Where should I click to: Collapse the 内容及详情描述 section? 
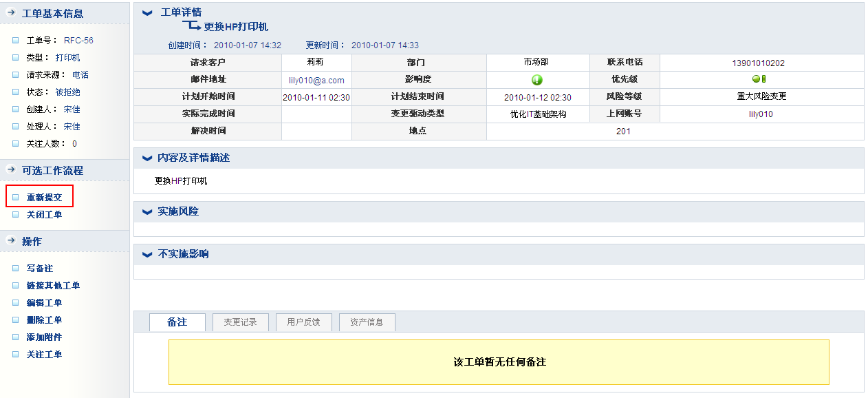[147, 158]
